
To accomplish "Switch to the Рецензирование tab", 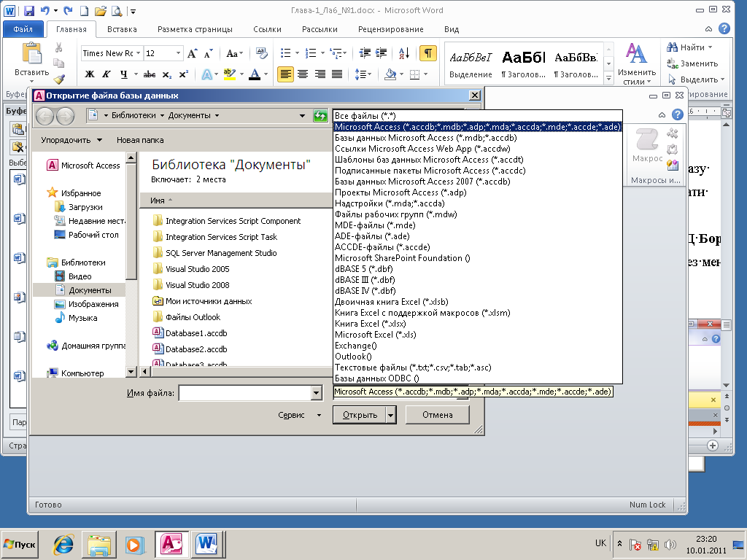I will (x=391, y=29).
